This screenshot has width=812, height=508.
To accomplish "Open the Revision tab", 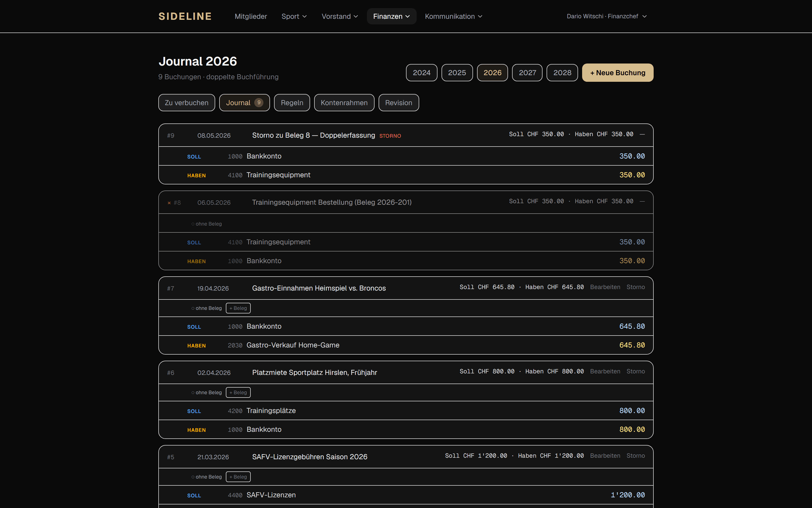I will point(399,103).
